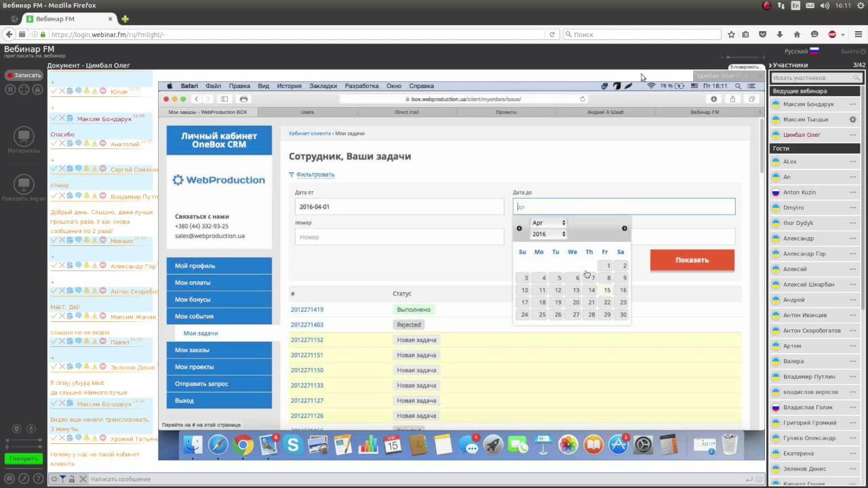Click the orange Показать button
The image size is (868, 488).
tap(692, 260)
